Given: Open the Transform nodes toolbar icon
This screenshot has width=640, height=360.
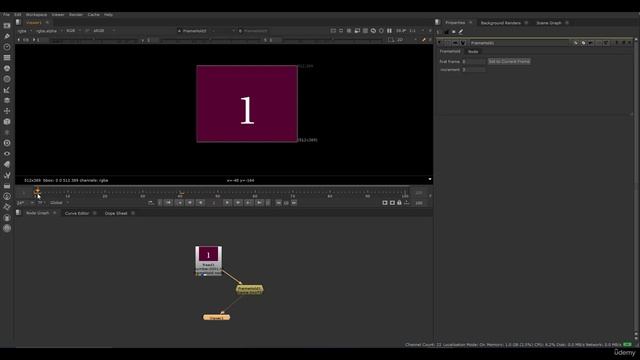Looking at the screenshot, I should (x=7, y=111).
